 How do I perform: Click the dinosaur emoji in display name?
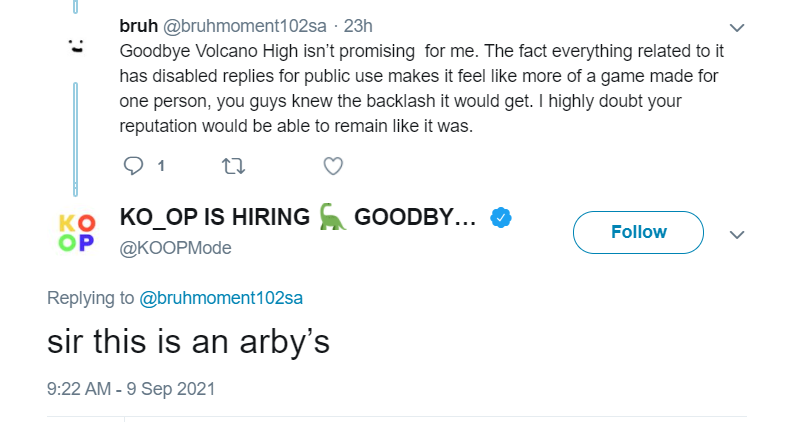(x=333, y=217)
